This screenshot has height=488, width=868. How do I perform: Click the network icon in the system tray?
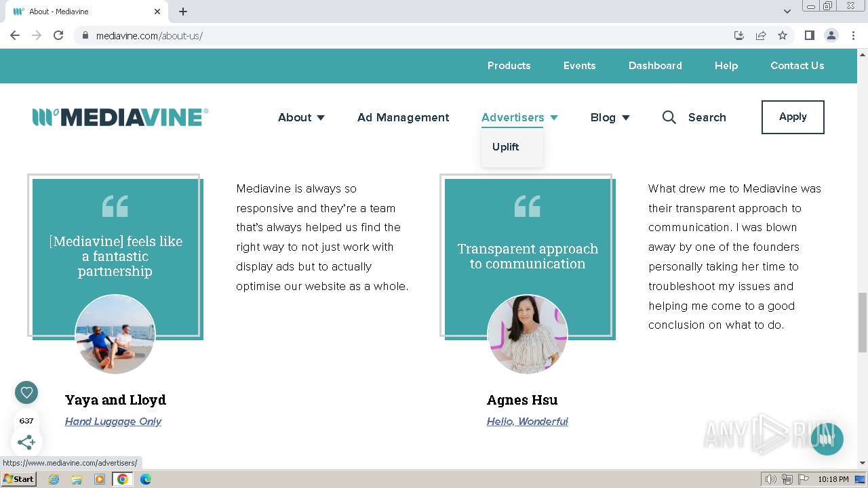[787, 479]
